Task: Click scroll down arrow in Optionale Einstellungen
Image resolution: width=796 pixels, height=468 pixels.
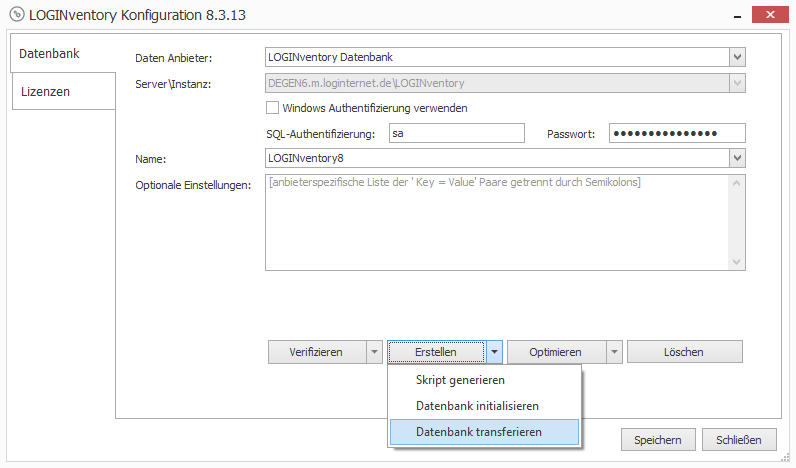Action: [x=737, y=262]
